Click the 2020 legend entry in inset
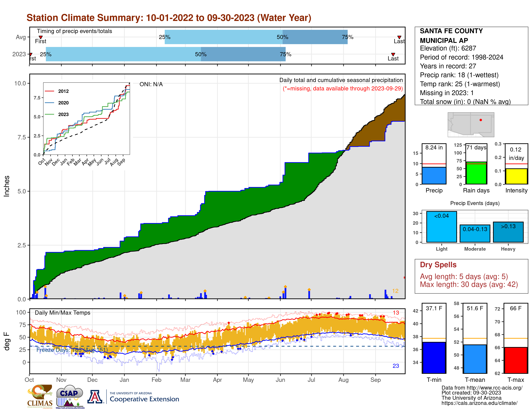 point(57,103)
